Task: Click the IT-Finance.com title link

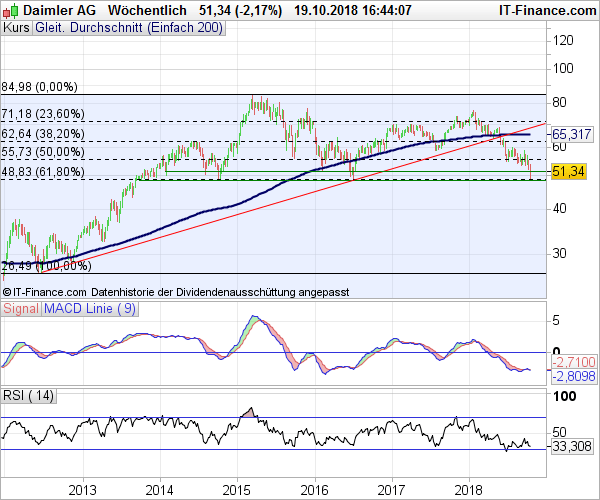Action: (x=548, y=10)
